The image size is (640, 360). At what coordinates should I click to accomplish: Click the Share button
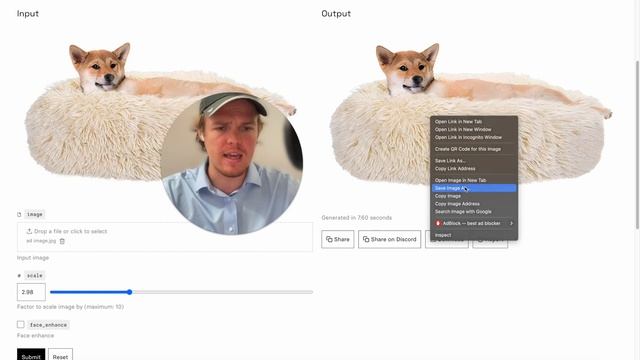pos(338,239)
